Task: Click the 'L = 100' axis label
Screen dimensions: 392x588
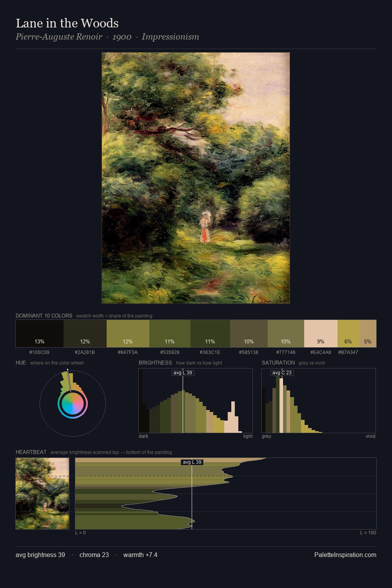Action: pyautogui.click(x=368, y=533)
